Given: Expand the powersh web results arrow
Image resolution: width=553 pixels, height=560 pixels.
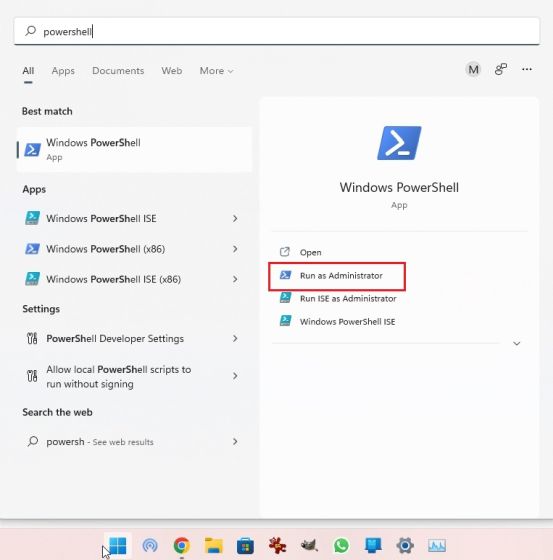Looking at the screenshot, I should click(x=235, y=442).
